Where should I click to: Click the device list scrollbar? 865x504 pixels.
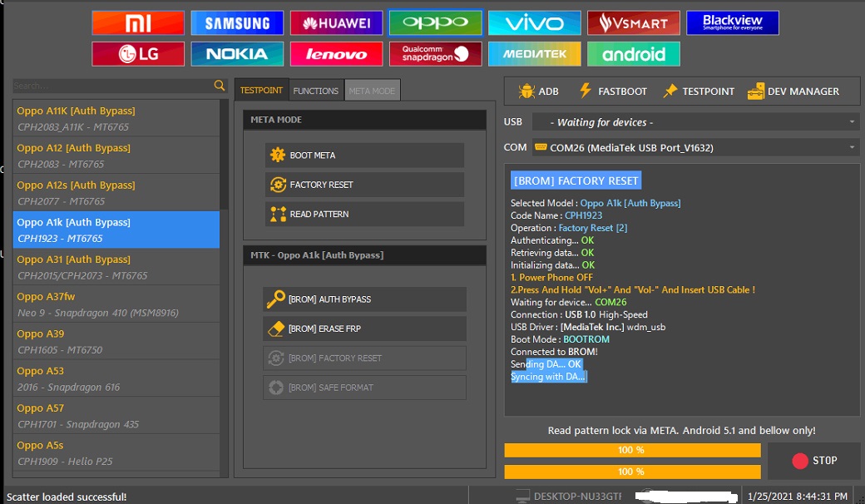224,155
